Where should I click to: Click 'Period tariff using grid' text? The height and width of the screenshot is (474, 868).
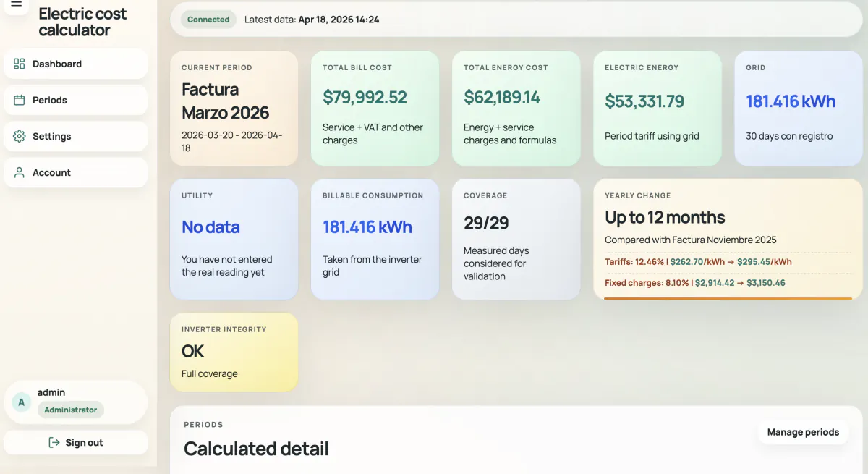(652, 136)
